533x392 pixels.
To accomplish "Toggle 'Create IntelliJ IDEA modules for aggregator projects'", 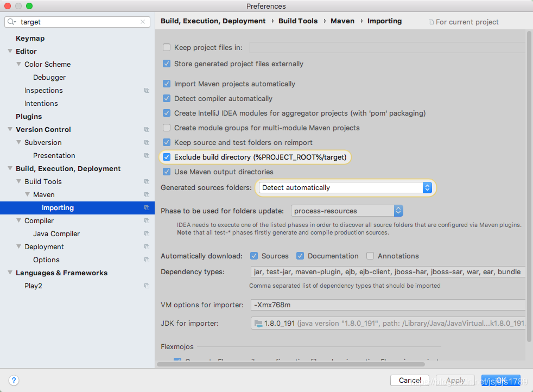I will coord(167,113).
